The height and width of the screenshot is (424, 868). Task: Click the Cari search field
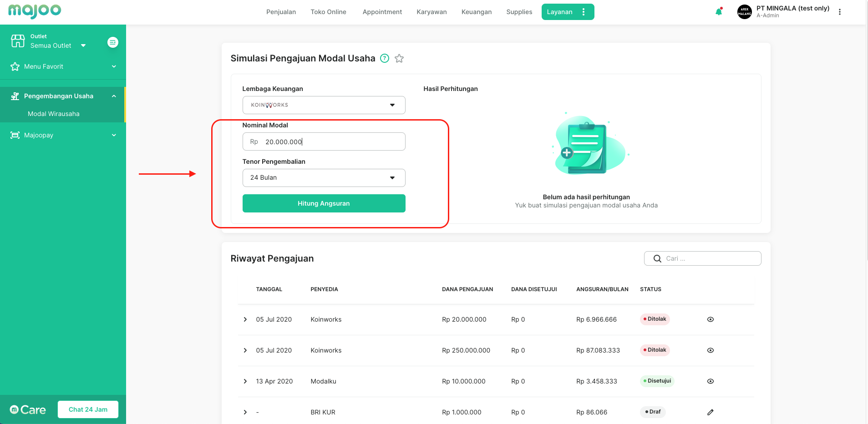702,258
